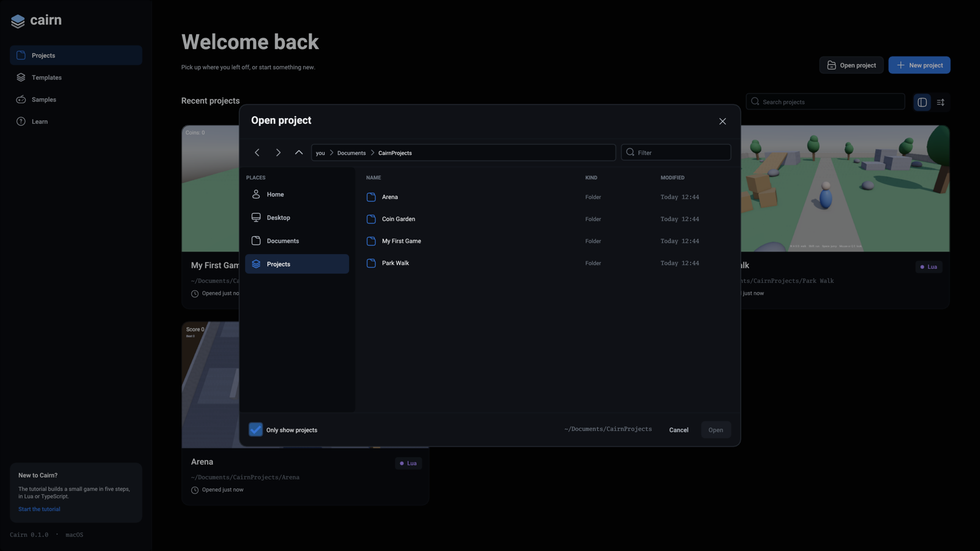The width and height of the screenshot is (980, 551).
Task: Open the sort options icon
Action: [x=941, y=102]
